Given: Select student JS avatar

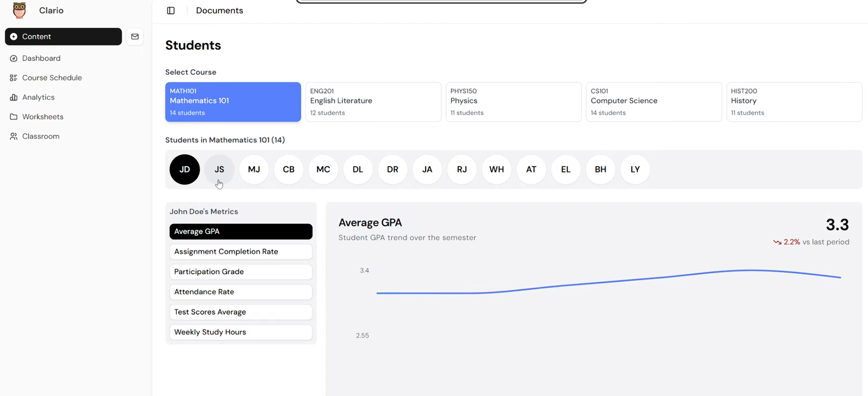Looking at the screenshot, I should click(x=219, y=169).
